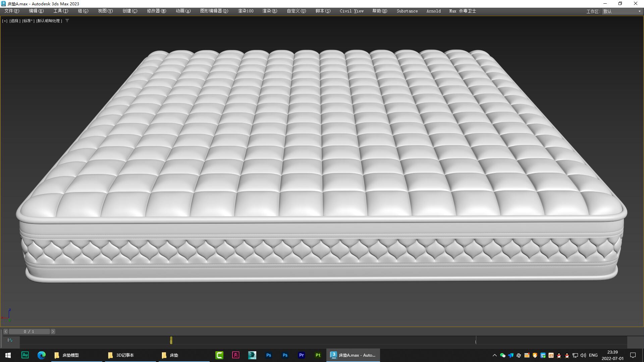Click the Adobe Audition taskbar icon

click(x=25, y=355)
